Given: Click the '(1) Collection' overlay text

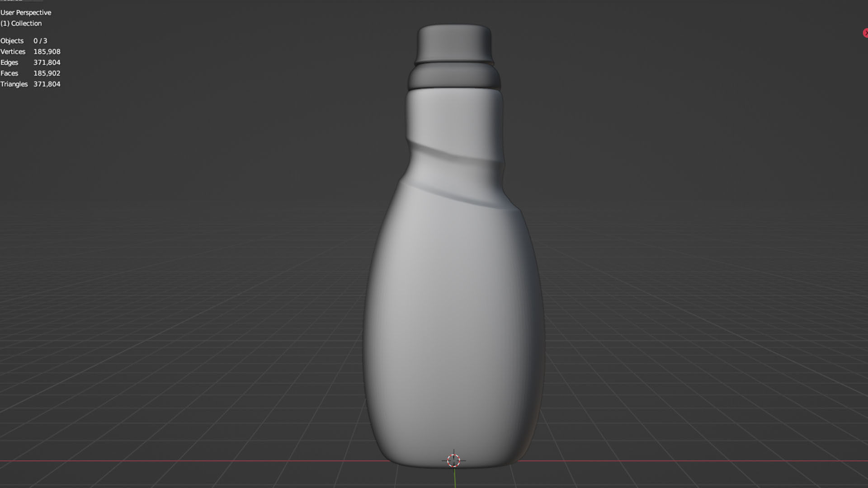Looking at the screenshot, I should [x=21, y=23].
